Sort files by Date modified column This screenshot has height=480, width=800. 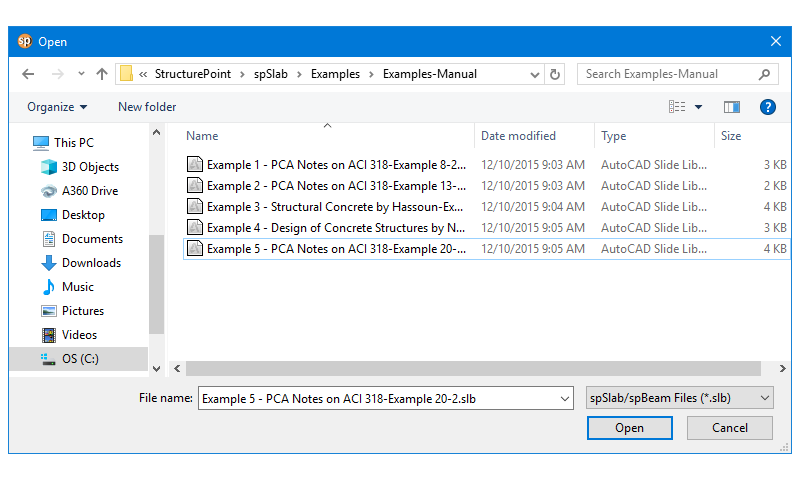518,136
